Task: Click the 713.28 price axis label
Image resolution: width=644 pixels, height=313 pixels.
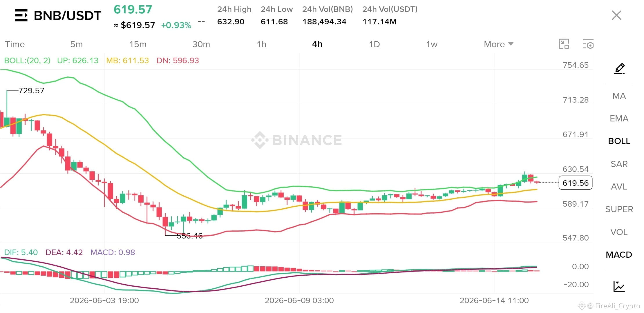Action: (576, 100)
